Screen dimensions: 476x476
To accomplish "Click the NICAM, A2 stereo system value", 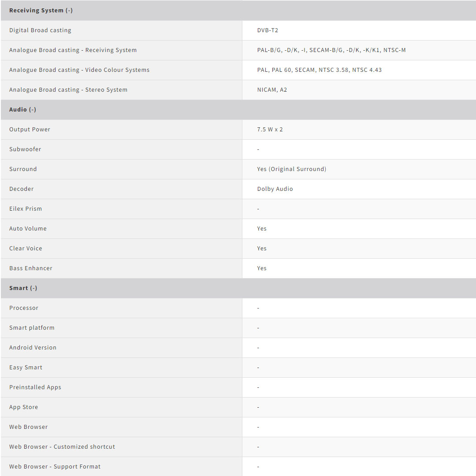I will coord(272,90).
